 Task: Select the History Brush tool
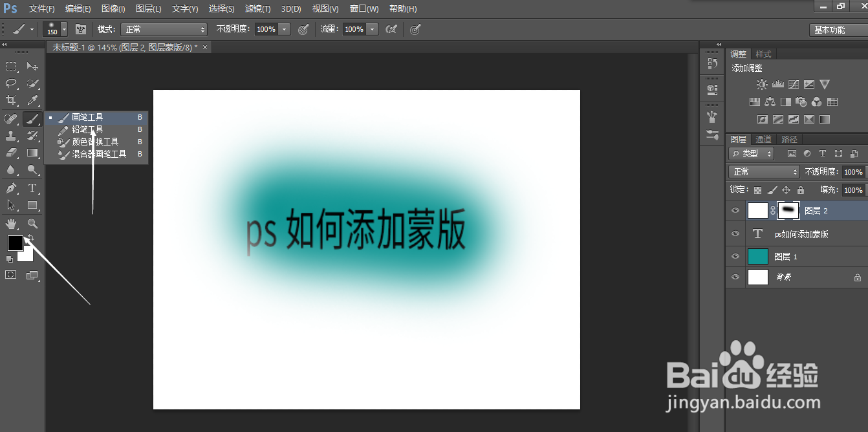[x=32, y=136]
